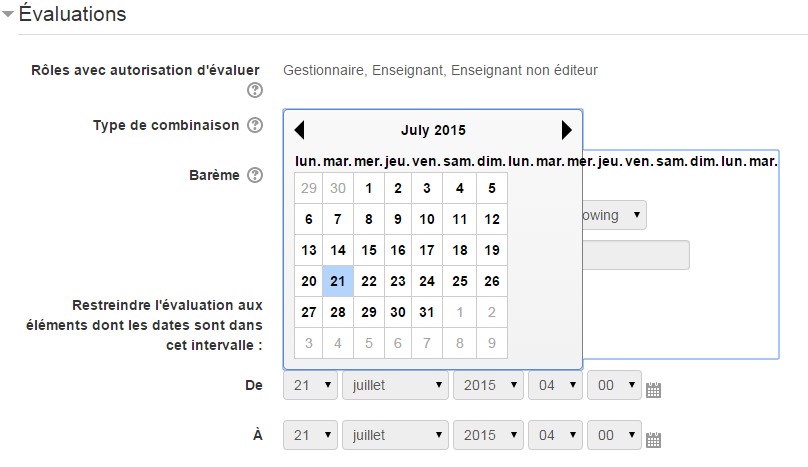This screenshot has height=467, width=808.
Task: Go to previous month in calendar popup
Action: tap(299, 130)
